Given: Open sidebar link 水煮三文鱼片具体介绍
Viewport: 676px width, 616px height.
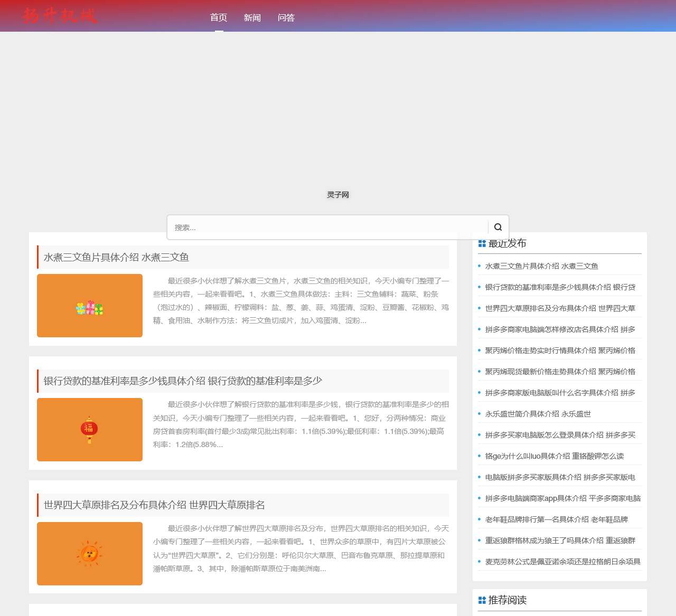Looking at the screenshot, I should tap(541, 266).
